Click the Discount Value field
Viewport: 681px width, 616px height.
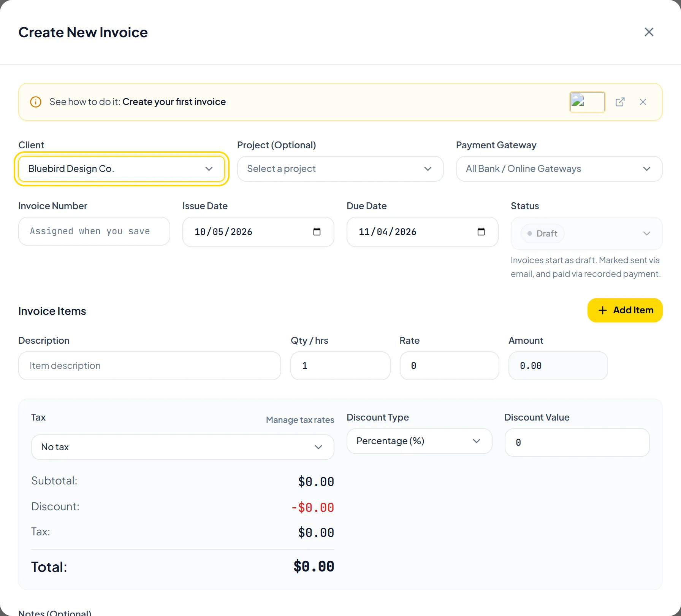(x=577, y=443)
